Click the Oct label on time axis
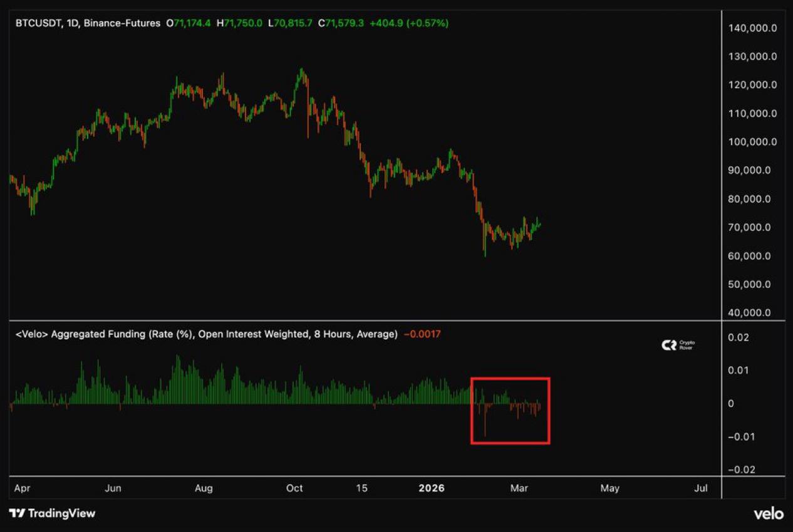The image size is (793, 532). [294, 488]
